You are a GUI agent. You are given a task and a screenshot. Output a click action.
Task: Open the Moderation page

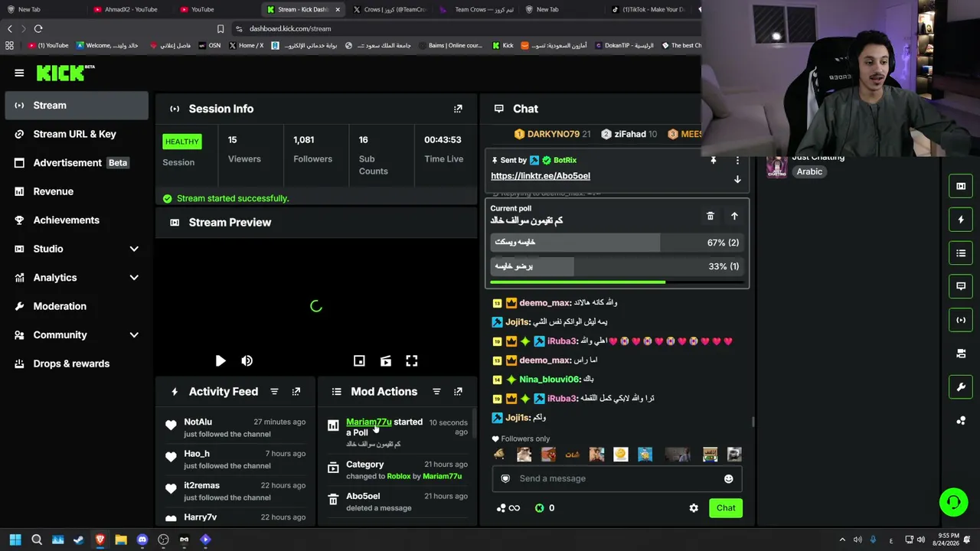[77, 306]
